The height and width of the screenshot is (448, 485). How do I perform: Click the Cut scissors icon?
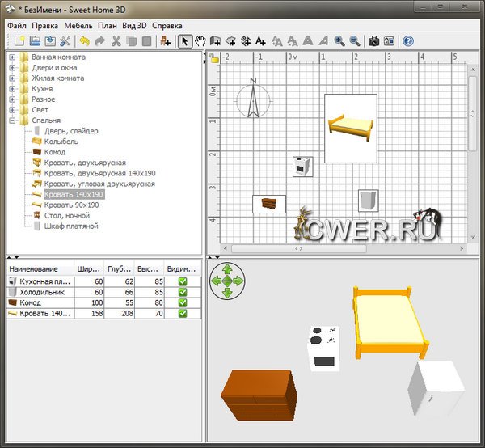[x=116, y=40]
